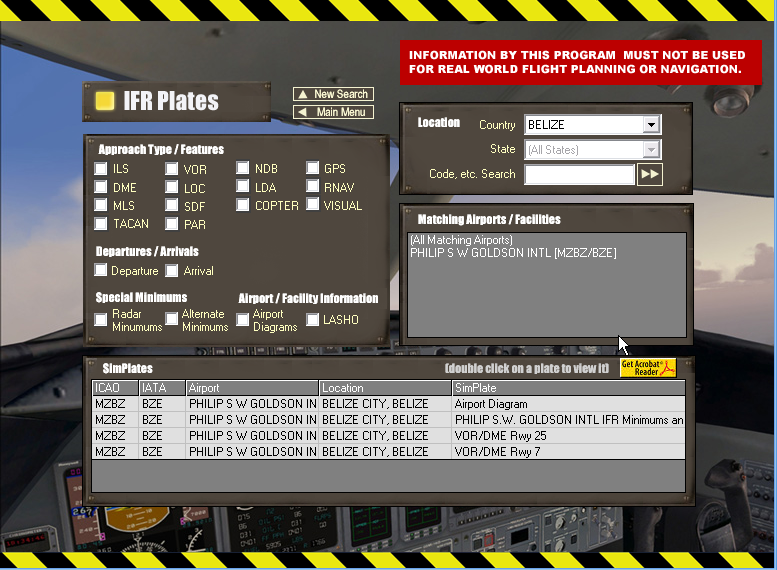Image resolution: width=777 pixels, height=570 pixels.
Task: Select the VOR/DME Rwy 25 plate
Action: [388, 436]
